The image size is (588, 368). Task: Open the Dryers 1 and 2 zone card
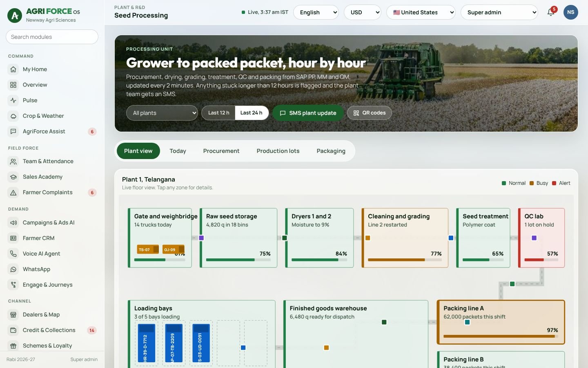pos(319,238)
